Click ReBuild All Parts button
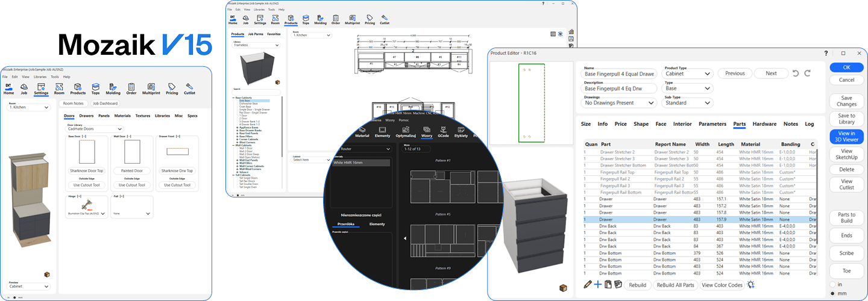 click(675, 285)
